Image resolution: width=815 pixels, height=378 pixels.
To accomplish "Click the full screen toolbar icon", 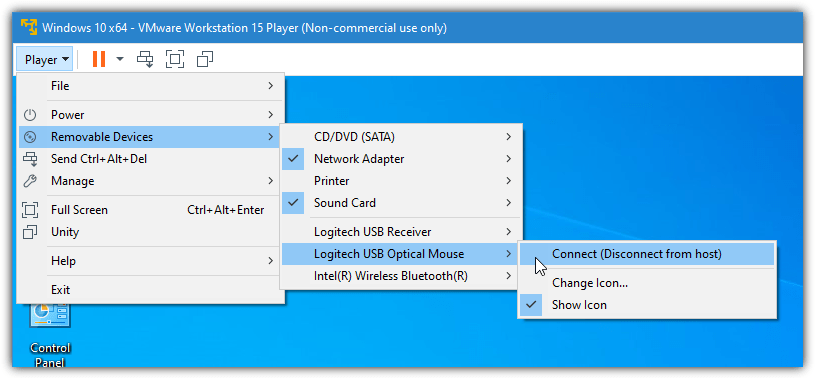I will coord(175,59).
